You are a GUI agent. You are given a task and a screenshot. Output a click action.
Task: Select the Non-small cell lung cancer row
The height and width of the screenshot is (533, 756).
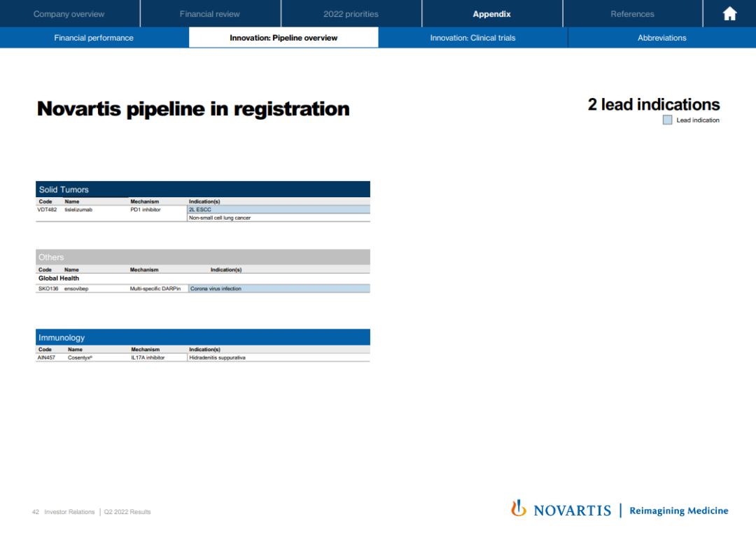279,218
